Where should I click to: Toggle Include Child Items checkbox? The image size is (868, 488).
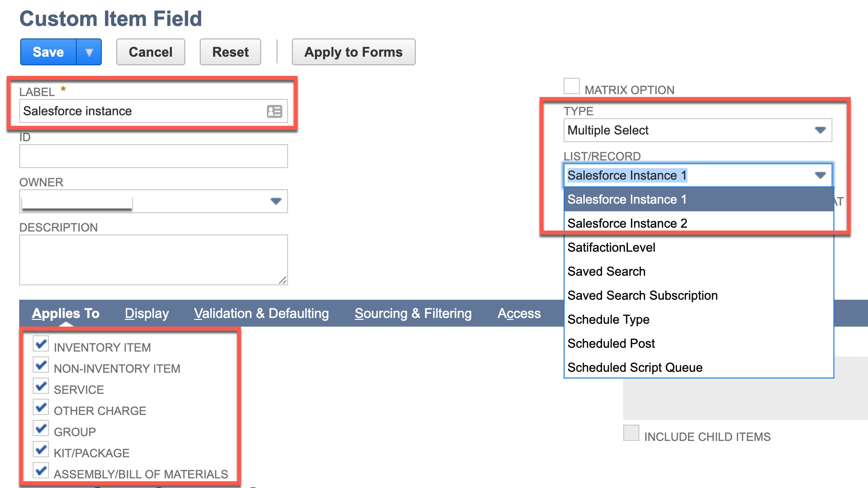pyautogui.click(x=631, y=433)
